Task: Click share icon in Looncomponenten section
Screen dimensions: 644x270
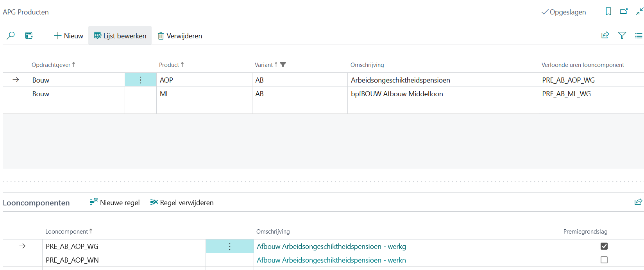Action: 638,202
